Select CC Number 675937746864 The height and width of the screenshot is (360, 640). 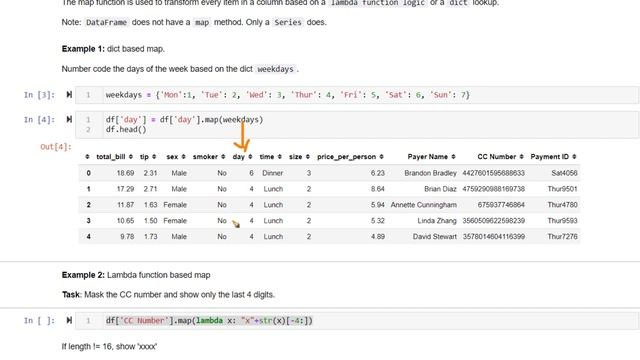[501, 205]
